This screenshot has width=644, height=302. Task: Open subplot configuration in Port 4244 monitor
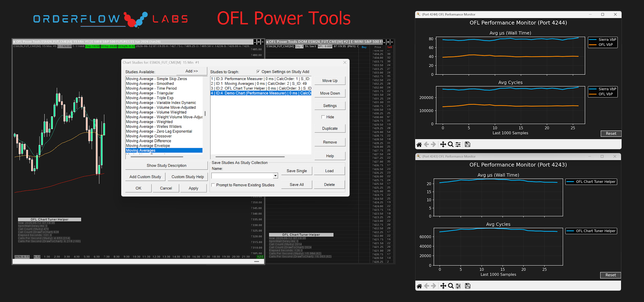(458, 145)
